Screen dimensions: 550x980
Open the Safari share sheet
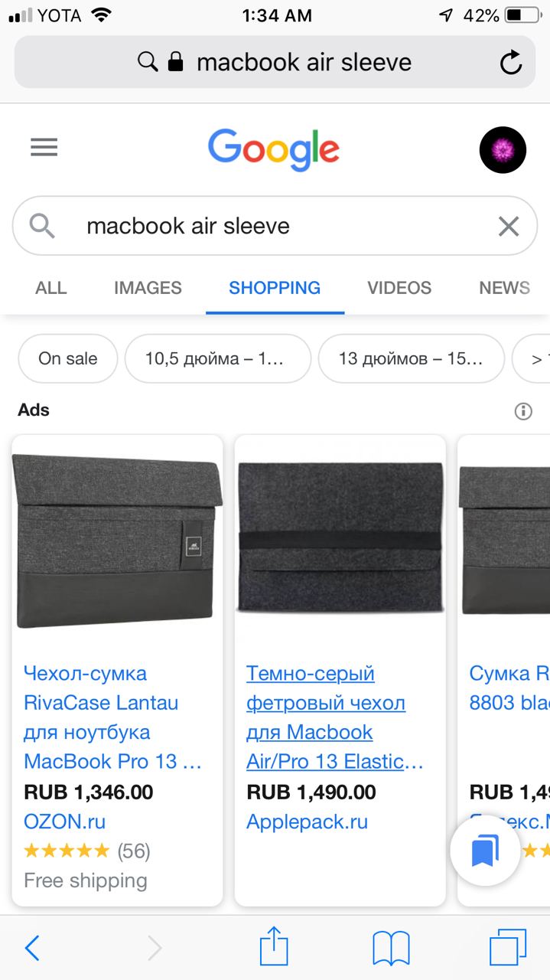click(274, 946)
